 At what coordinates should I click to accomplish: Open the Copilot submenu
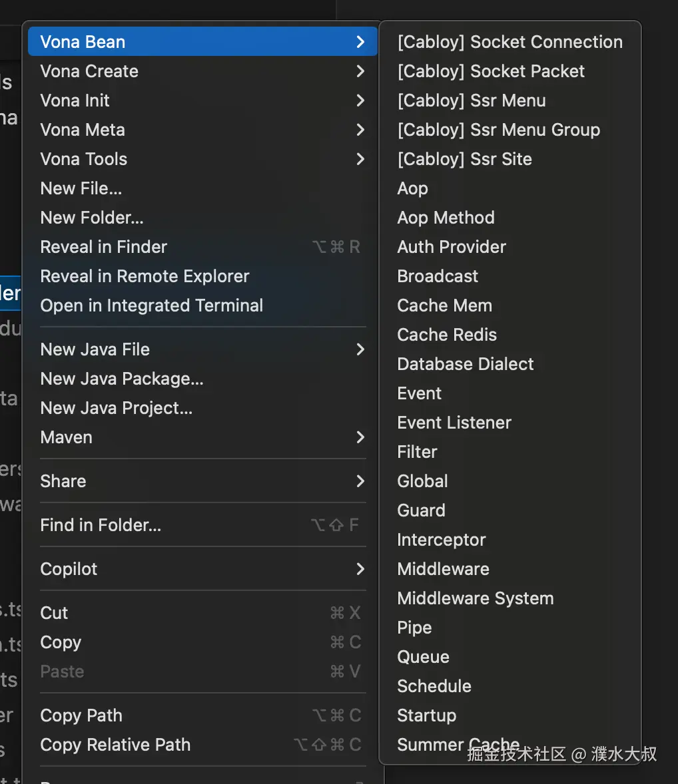(69, 569)
